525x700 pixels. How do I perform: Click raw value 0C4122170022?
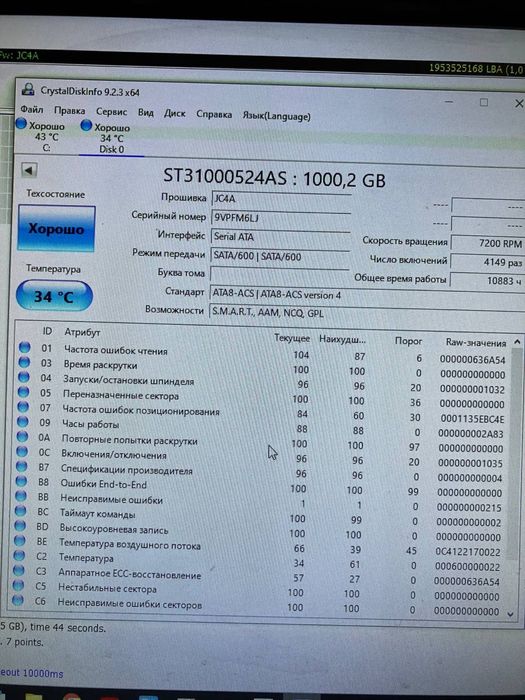pos(468,552)
